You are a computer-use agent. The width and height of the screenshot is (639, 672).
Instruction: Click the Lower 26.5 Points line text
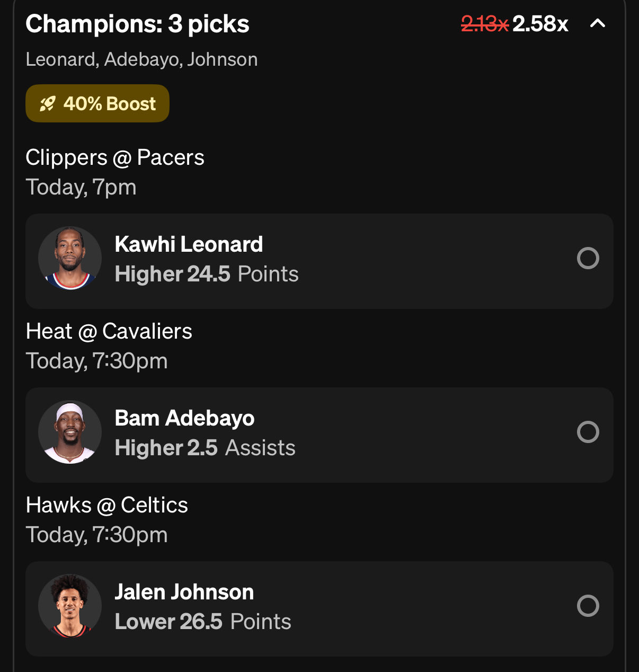click(202, 622)
